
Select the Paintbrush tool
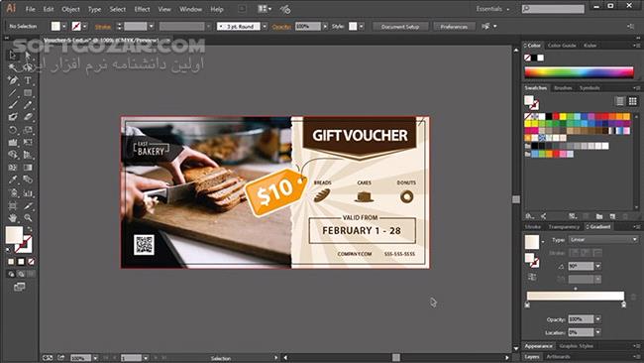click(x=13, y=105)
